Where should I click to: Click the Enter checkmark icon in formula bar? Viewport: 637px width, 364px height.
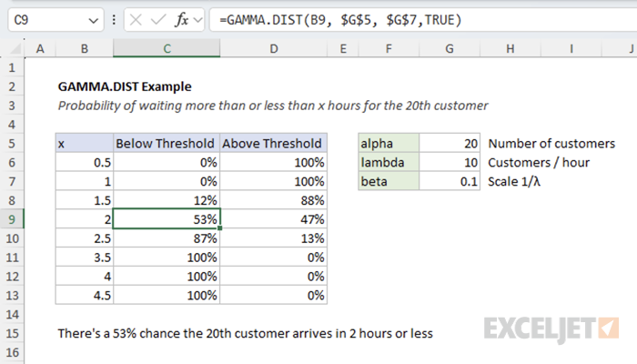(x=158, y=19)
